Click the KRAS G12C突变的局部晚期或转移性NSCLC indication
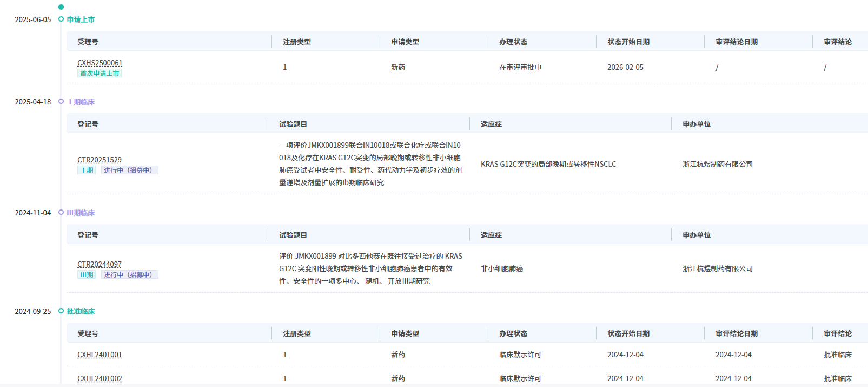The height and width of the screenshot is (387, 868). coord(548,164)
